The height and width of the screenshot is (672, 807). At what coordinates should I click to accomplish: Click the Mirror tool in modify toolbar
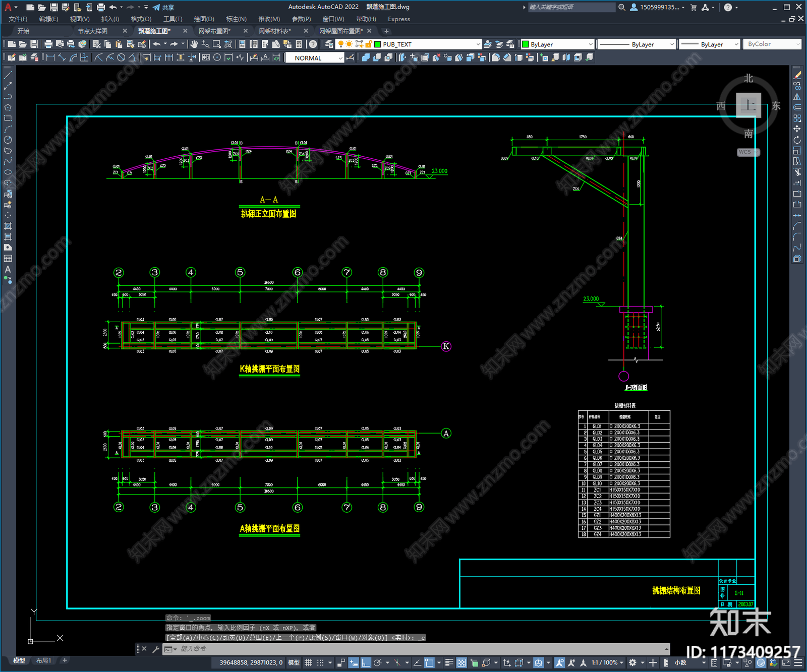797,97
